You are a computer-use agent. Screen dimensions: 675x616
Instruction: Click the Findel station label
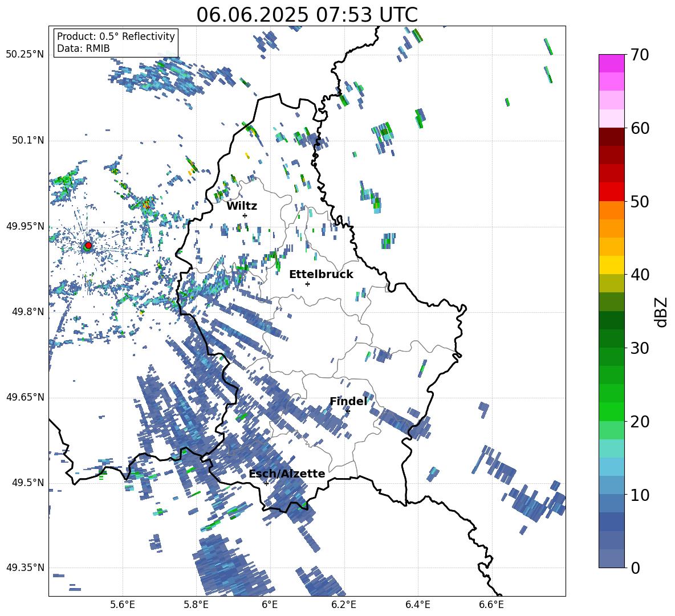(348, 401)
